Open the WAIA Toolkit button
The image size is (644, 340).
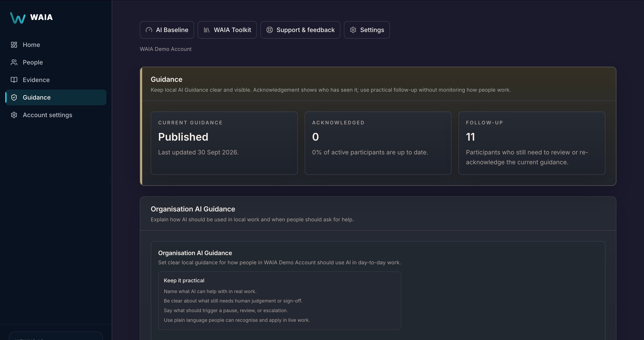pyautogui.click(x=227, y=30)
